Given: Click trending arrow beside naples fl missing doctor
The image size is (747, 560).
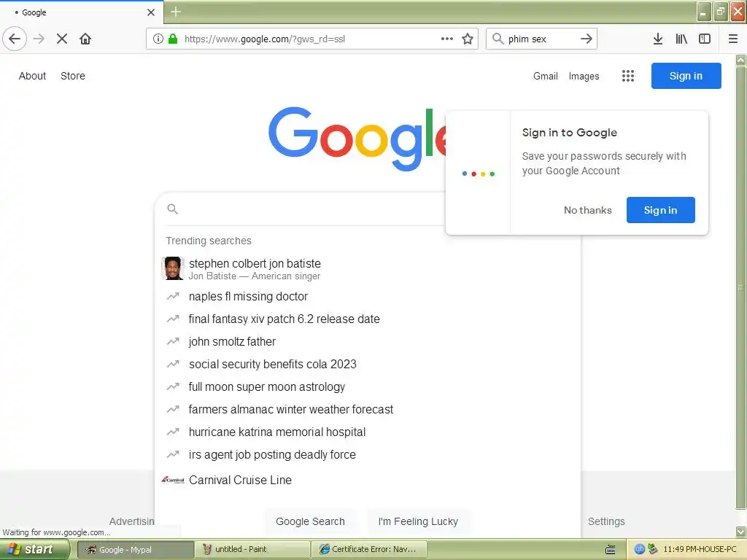Looking at the screenshot, I should point(173,296).
